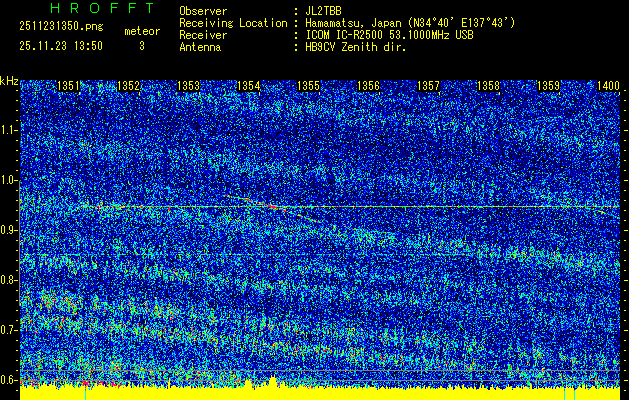The height and width of the screenshot is (400, 629).
Task: Click the 25.11.23 13:50 timestamp
Action: 61,46
